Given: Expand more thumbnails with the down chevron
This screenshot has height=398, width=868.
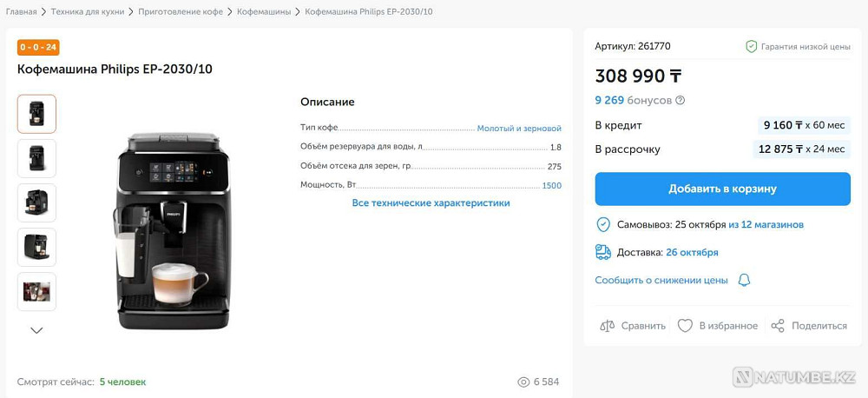Looking at the screenshot, I should pyautogui.click(x=36, y=330).
